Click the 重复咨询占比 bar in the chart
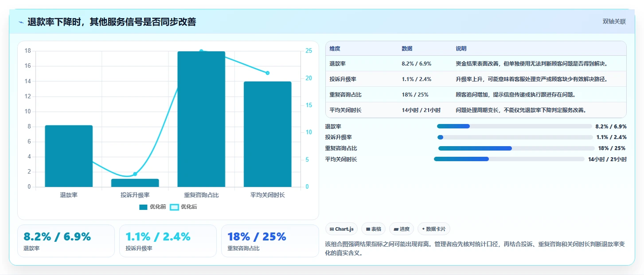Image resolution: width=644 pixels, height=275 pixels. point(201,119)
